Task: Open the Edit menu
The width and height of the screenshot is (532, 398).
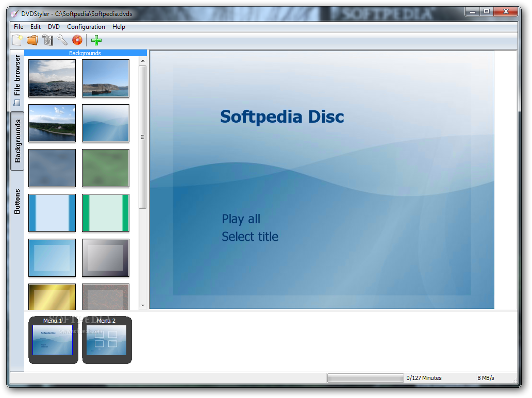Action: click(35, 27)
